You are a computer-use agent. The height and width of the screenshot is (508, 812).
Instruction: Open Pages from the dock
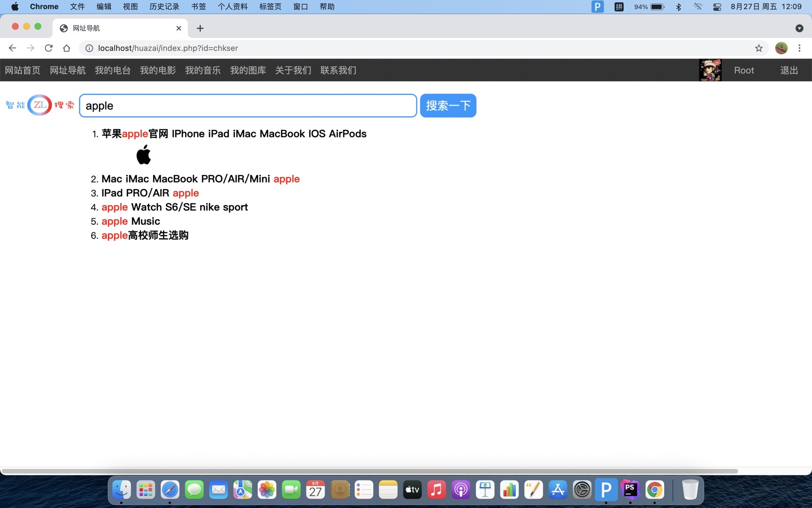coord(534,490)
